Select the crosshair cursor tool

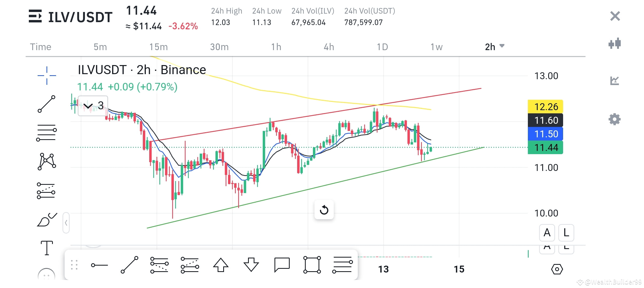click(x=47, y=75)
